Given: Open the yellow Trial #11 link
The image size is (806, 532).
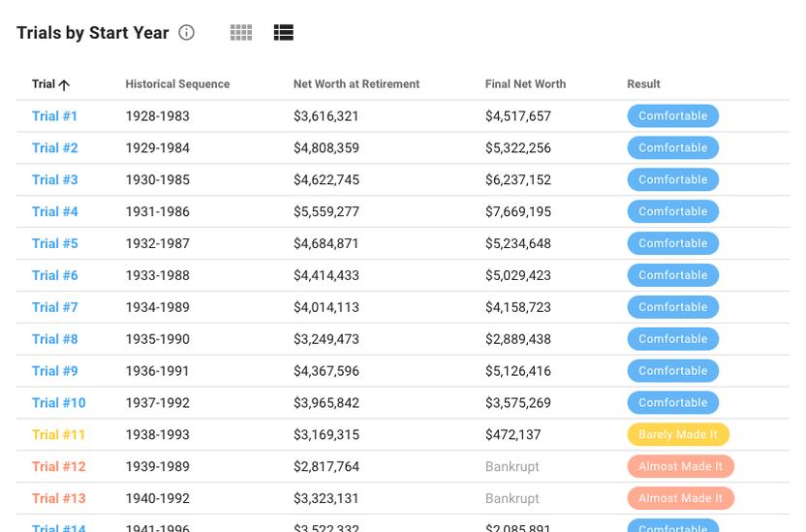Looking at the screenshot, I should 58,435.
